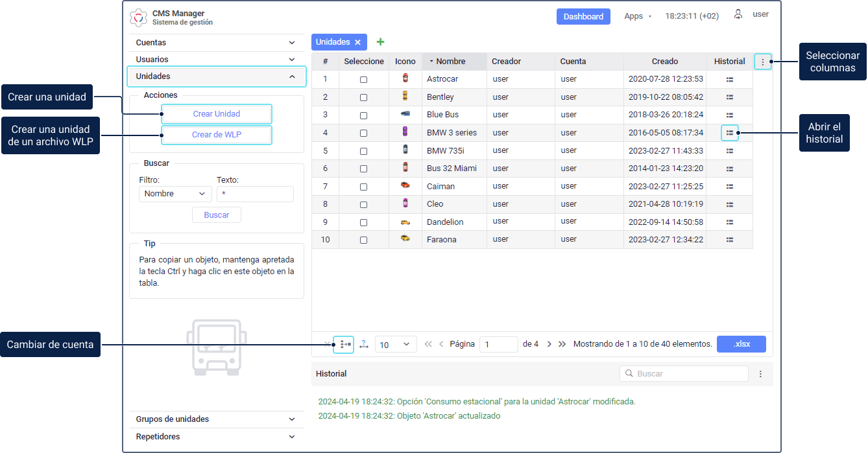Jump to last page double arrow
Image resolution: width=868 pixels, height=453 pixels.
[562, 344]
